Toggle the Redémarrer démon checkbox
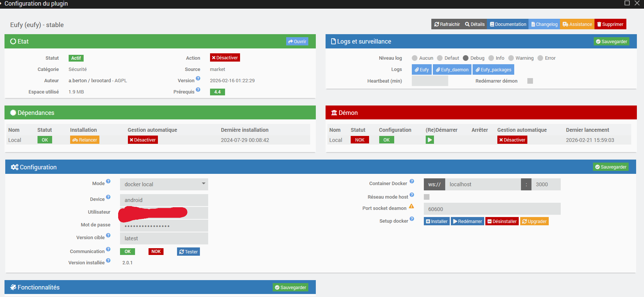This screenshot has height=297, width=644. (x=530, y=81)
